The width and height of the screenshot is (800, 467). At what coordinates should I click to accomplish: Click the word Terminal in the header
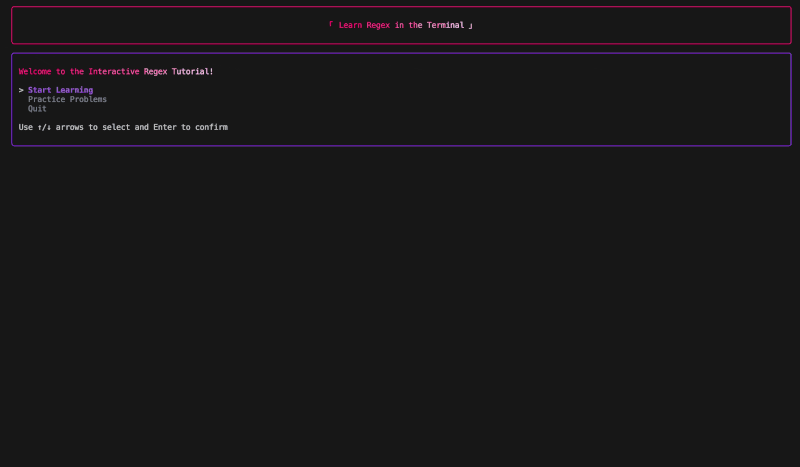pyautogui.click(x=445, y=25)
